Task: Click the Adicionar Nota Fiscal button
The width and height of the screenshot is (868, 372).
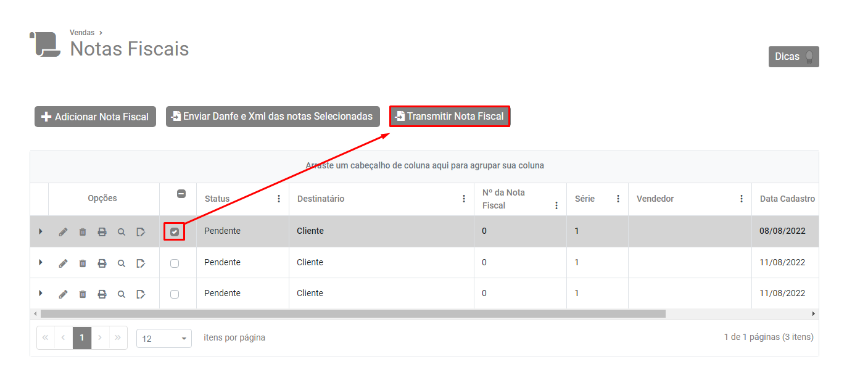Action: pyautogui.click(x=95, y=117)
